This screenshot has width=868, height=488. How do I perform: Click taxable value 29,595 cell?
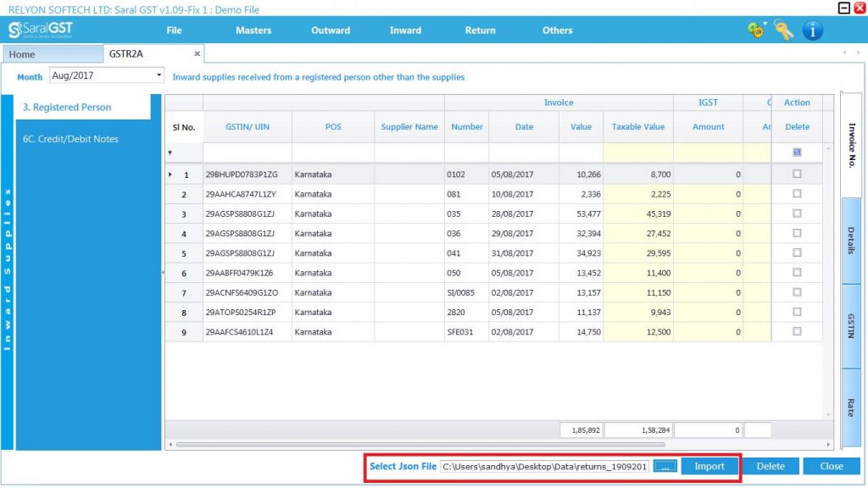tap(637, 253)
